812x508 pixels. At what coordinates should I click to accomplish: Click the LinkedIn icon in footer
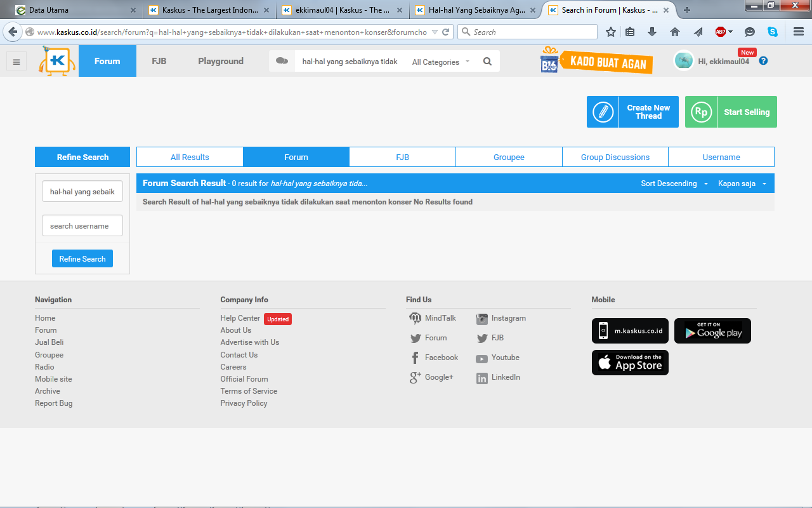482,378
